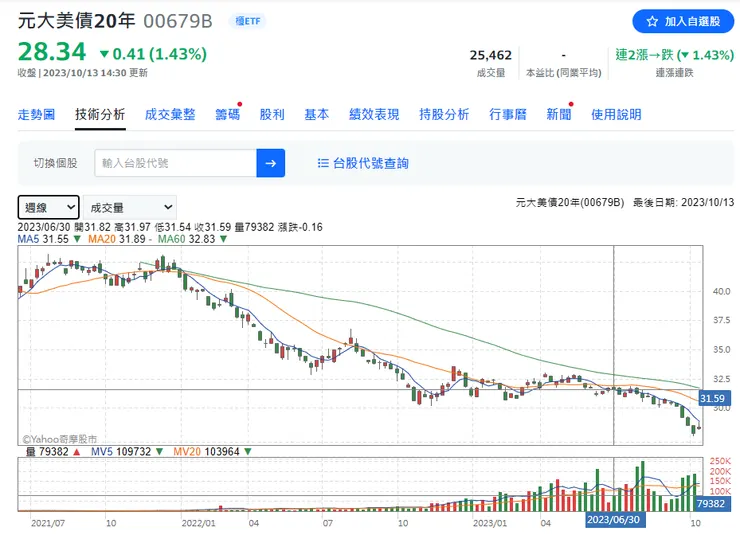Switch to 績效表現 tab
The image size is (740, 534).
(x=374, y=115)
